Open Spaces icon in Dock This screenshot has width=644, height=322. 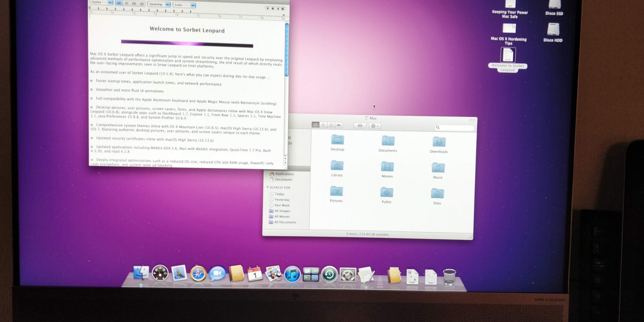[311, 275]
